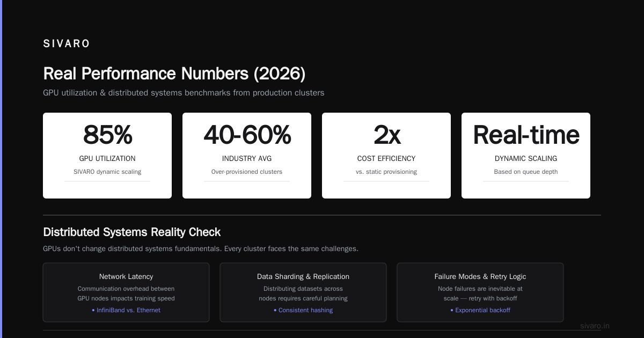Click the 2x figure
The height and width of the screenshot is (338, 644).
[386, 135]
